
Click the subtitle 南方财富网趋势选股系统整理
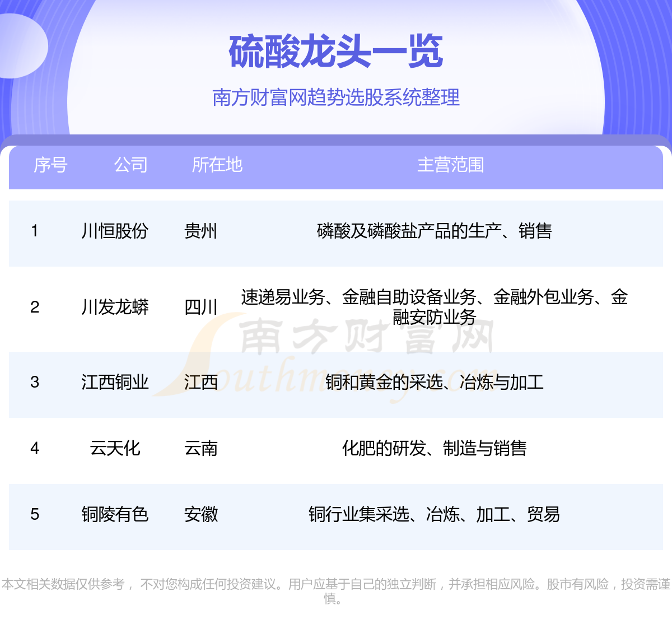pos(336,97)
